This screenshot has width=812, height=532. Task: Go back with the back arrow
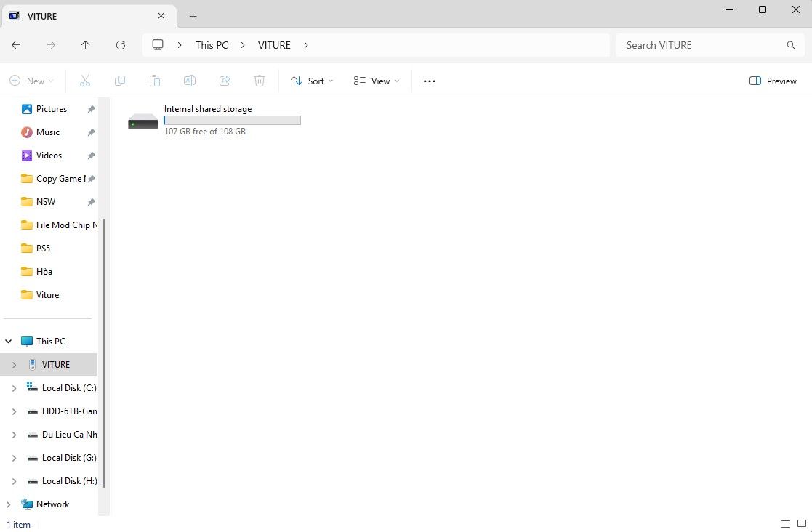tap(16, 45)
